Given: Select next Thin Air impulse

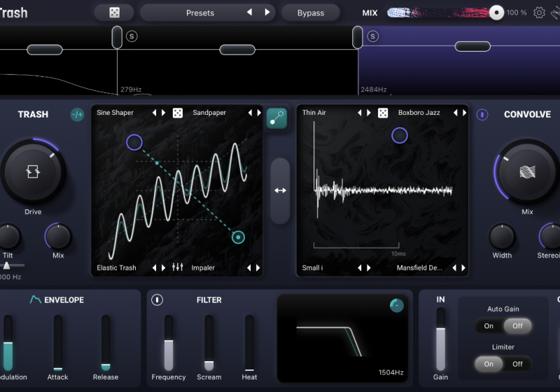Looking at the screenshot, I should (x=369, y=113).
